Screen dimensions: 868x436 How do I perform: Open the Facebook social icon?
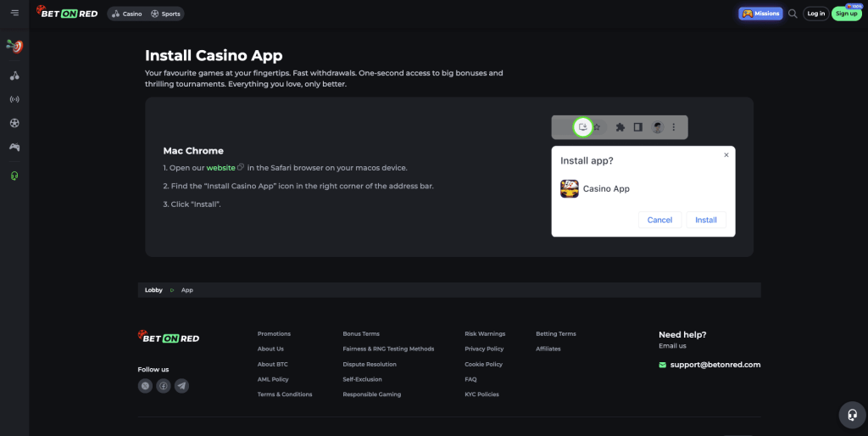(x=164, y=386)
